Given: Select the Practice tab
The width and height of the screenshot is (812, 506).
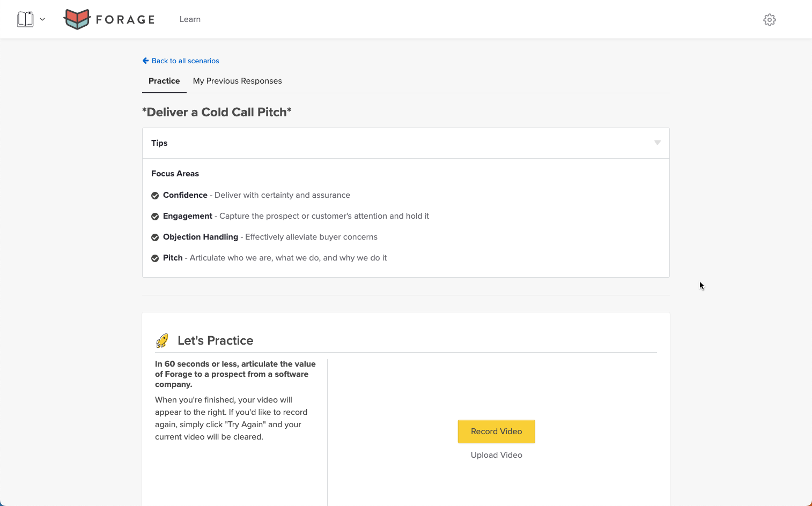Looking at the screenshot, I should [164, 81].
